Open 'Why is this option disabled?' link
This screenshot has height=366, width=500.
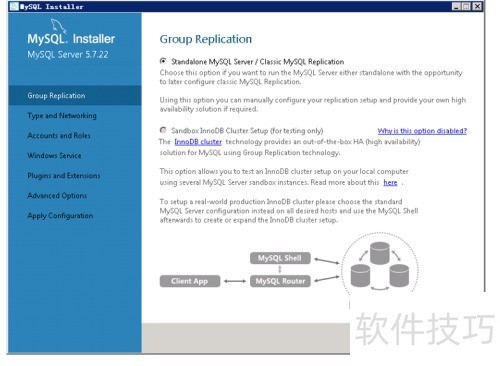coord(422,131)
